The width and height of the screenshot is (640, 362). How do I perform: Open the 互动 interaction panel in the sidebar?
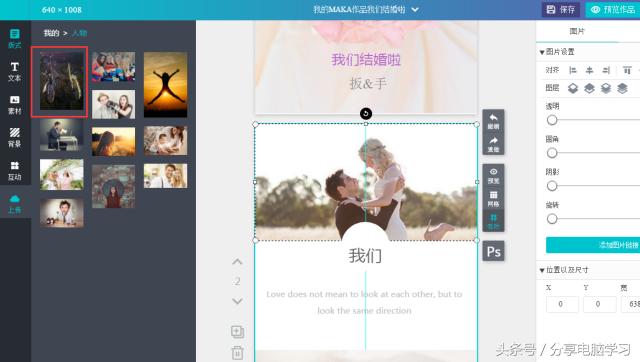tap(15, 171)
